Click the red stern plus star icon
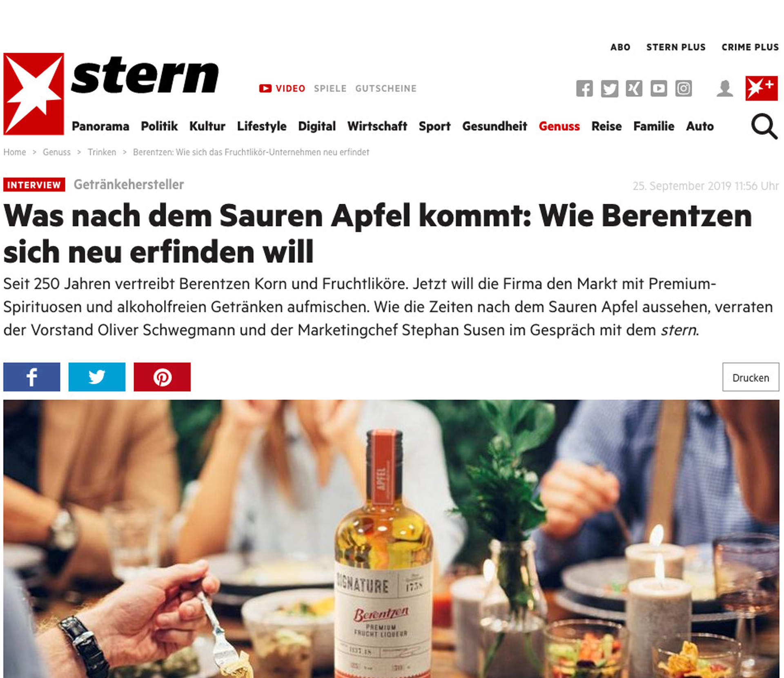This screenshot has height=678, width=784. point(762,88)
